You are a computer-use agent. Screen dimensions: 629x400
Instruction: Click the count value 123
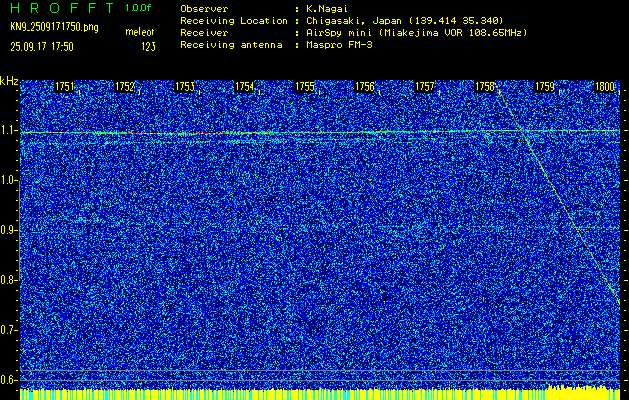point(148,47)
